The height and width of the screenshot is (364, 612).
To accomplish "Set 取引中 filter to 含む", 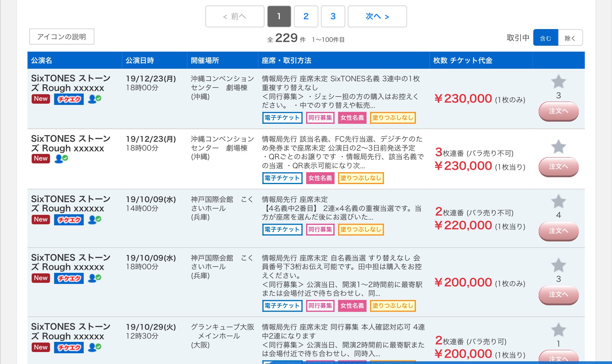I will pos(545,38).
